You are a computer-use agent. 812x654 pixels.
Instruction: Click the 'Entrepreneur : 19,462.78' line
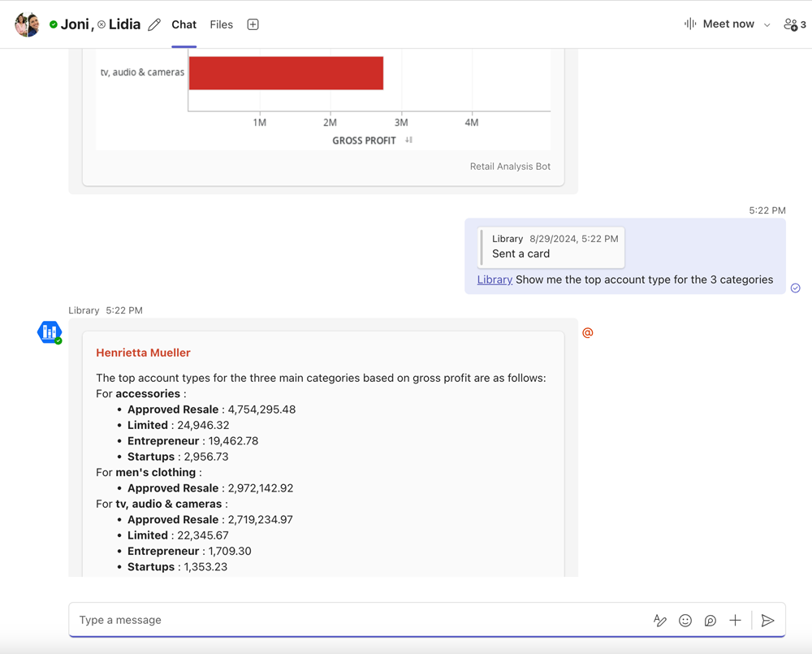(192, 441)
